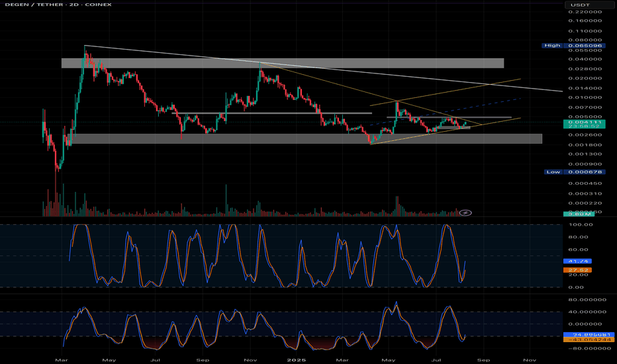The height and width of the screenshot is (364, 617).
Task: Click the orange 27.52 stochastic value label
Action: coord(578,270)
